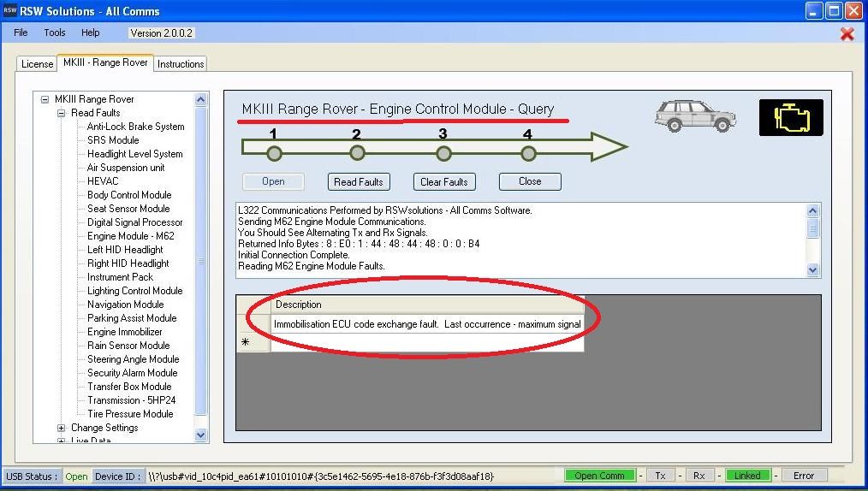Click the Version 2.0.0.2 label
The height and width of the screenshot is (491, 868).
pyautogui.click(x=161, y=33)
